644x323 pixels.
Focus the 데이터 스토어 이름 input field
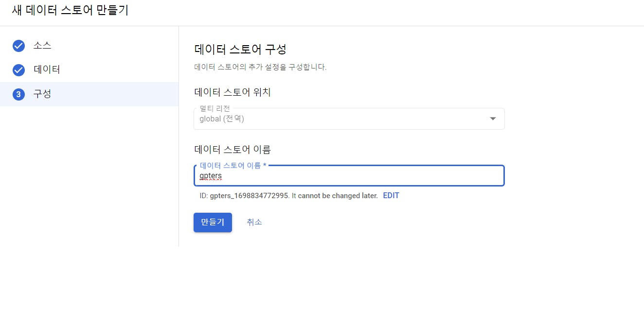[x=349, y=175]
